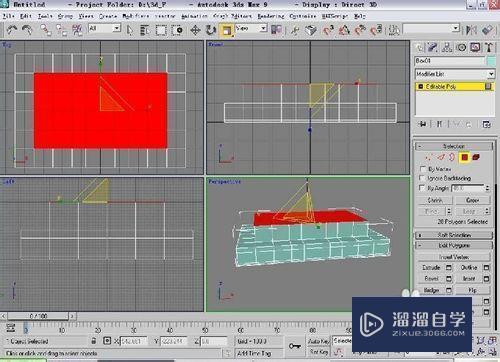Click the Select and Manipulate icon

tap(295, 30)
